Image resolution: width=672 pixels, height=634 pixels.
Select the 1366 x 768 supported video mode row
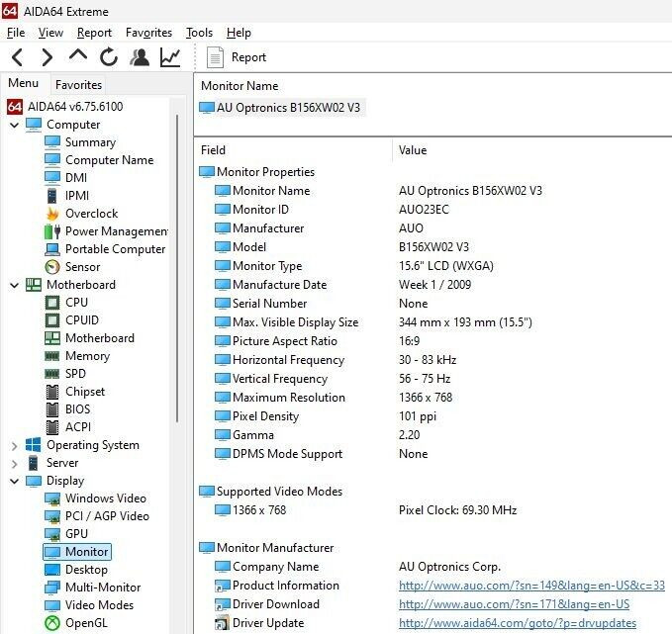click(x=434, y=510)
